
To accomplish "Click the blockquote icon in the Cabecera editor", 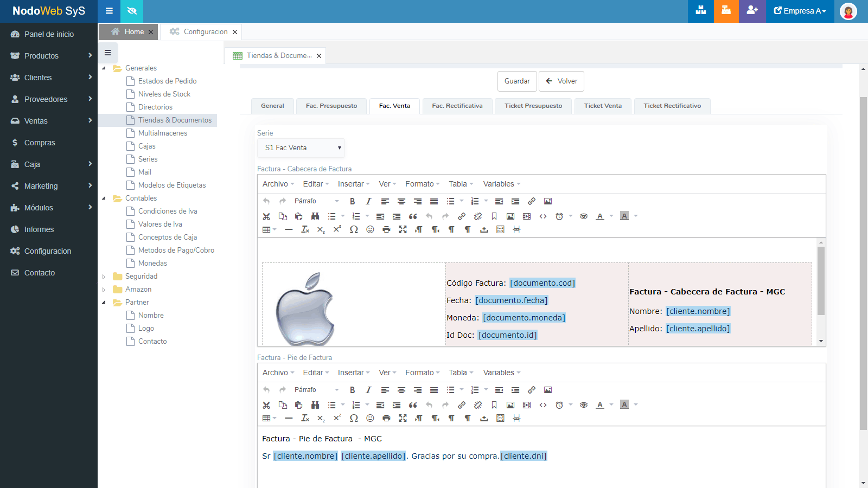I will click(413, 216).
